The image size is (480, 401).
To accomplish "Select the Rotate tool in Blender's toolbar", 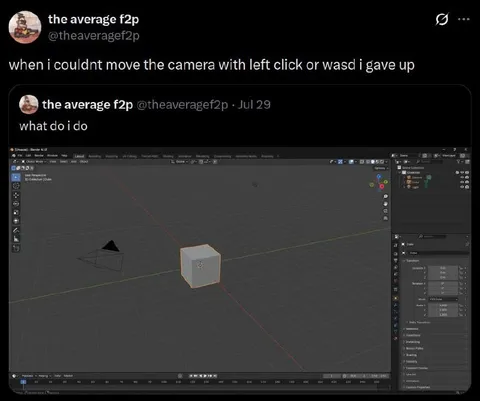I will 16,204.
